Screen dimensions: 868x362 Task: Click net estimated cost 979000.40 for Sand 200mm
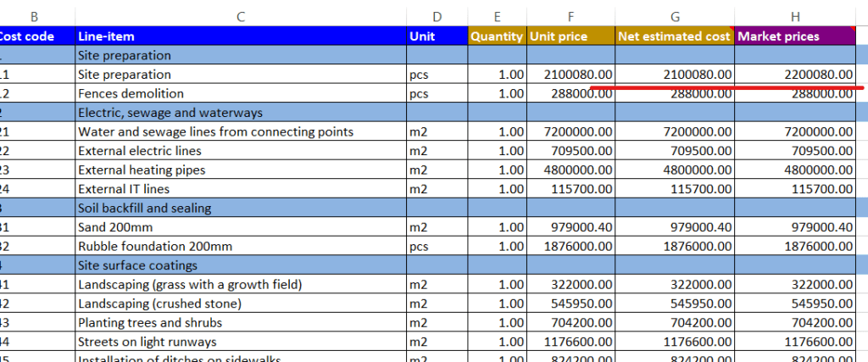point(675,227)
